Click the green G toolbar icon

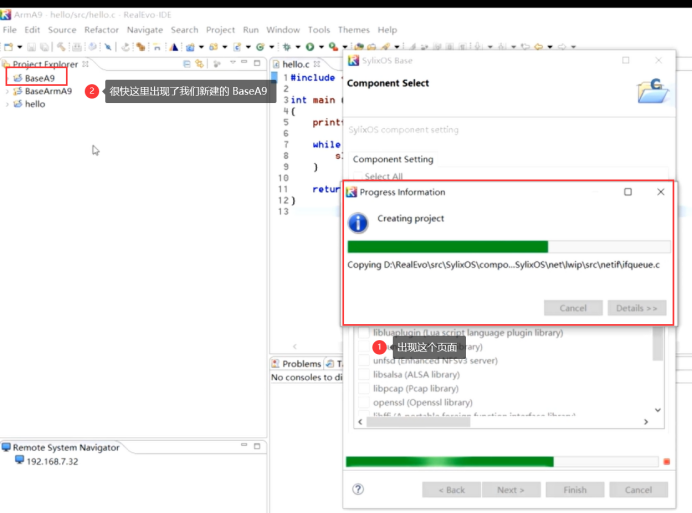[260, 47]
